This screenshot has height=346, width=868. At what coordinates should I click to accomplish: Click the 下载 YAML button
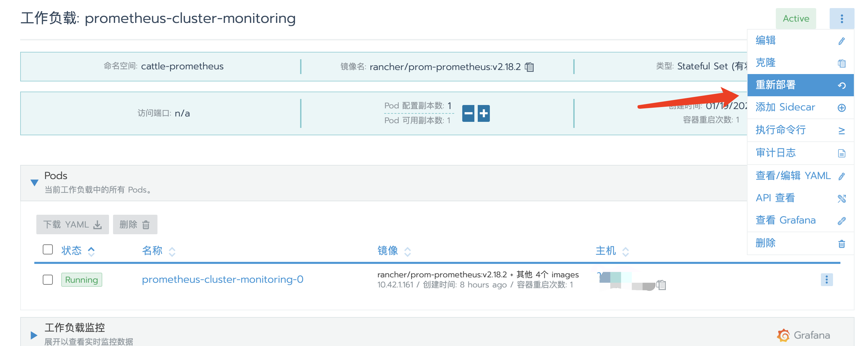coord(72,224)
